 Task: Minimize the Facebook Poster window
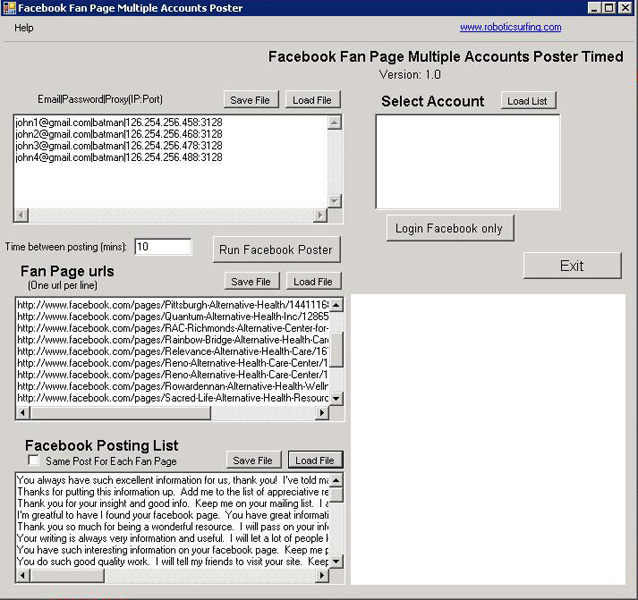pos(594,8)
